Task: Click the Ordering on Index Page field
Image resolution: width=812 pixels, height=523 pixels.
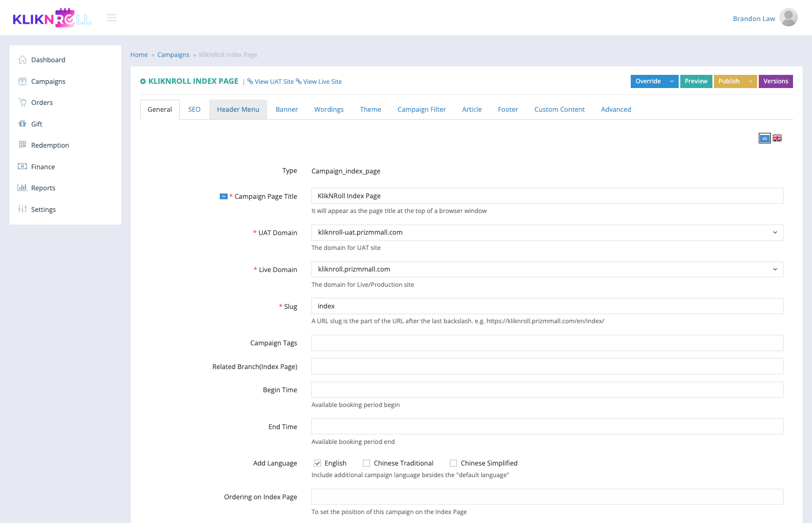Action: [x=547, y=497]
